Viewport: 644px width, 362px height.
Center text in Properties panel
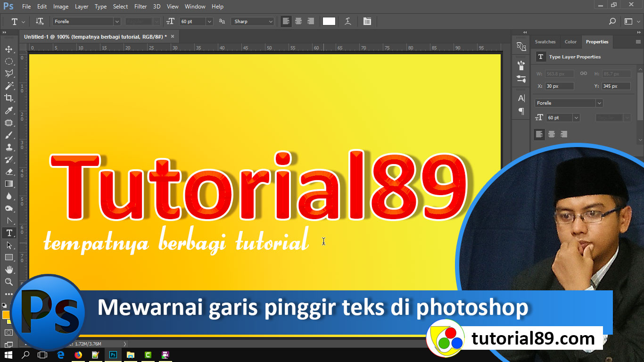coord(551,134)
